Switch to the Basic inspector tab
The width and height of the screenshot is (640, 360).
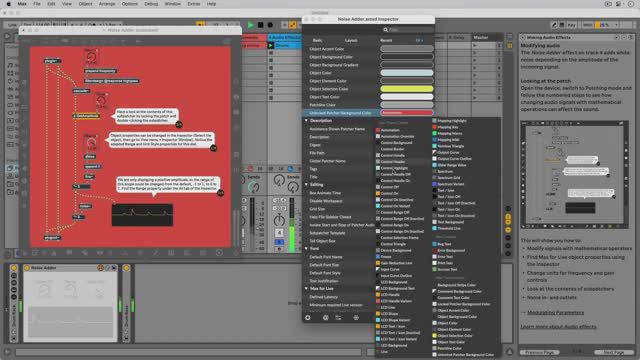[x=317, y=40]
